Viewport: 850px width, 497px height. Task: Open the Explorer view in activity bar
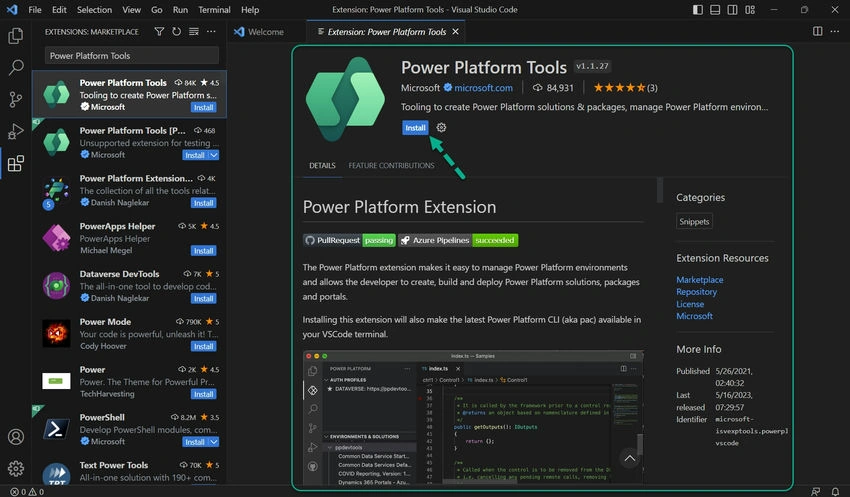[16, 36]
